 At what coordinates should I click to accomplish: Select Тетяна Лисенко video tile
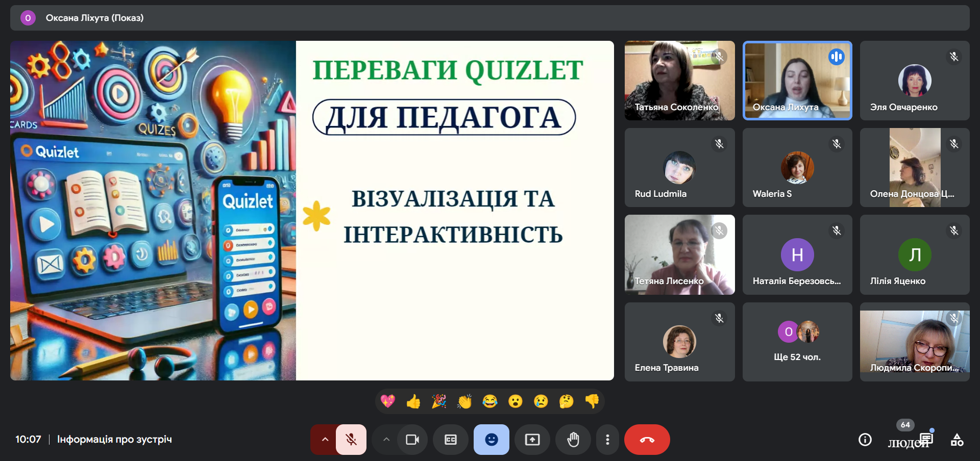click(x=680, y=254)
